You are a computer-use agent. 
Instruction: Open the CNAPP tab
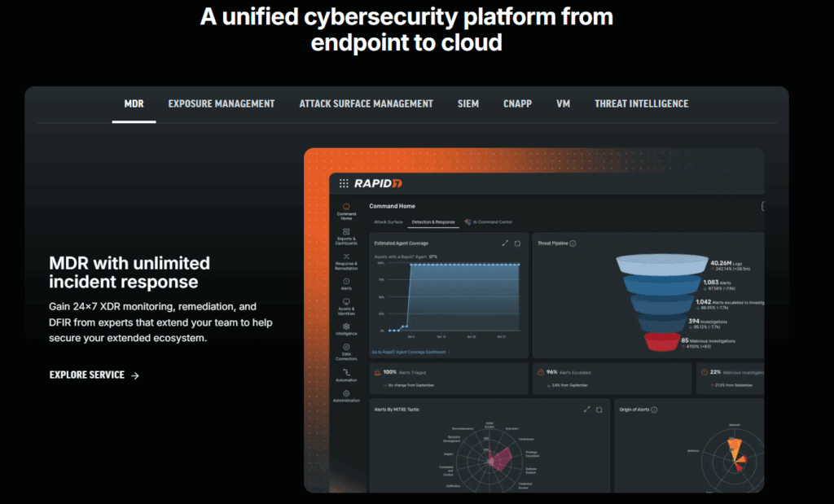click(517, 103)
